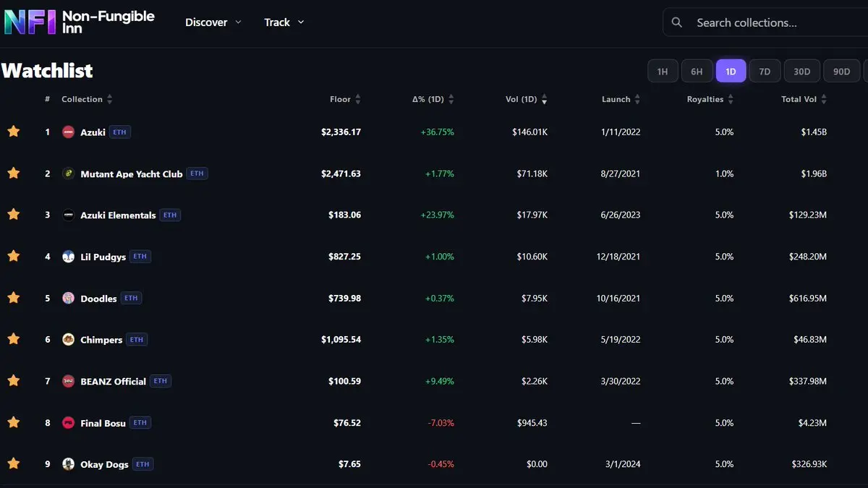This screenshot has width=868, height=488.
Task: Open the Azuki collection avatar
Action: (68, 132)
